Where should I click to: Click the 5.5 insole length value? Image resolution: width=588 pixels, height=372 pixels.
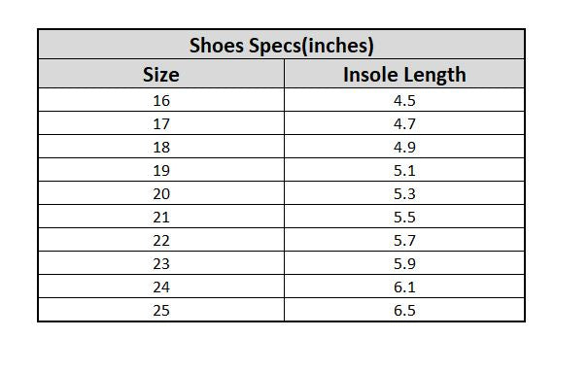point(404,217)
